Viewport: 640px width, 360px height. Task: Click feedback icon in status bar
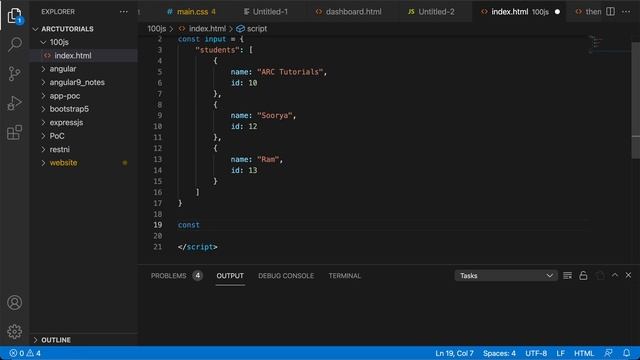pyautogui.click(x=609, y=353)
